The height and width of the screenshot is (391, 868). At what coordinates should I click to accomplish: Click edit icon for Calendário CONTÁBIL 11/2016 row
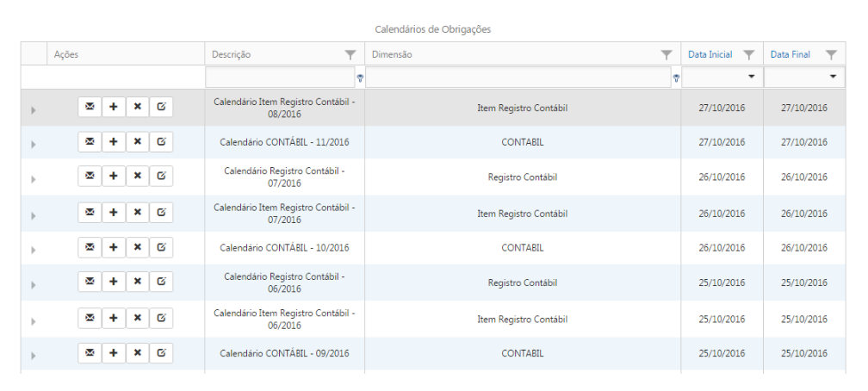pyautogui.click(x=161, y=142)
